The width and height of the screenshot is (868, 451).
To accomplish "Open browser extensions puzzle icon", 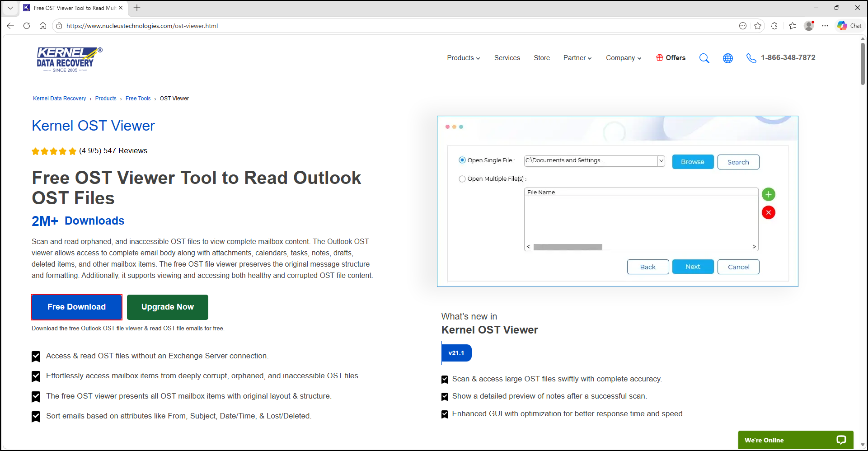I will (774, 26).
